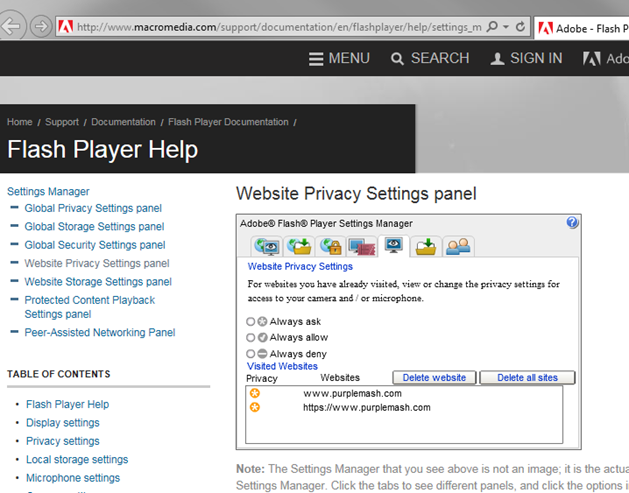Select the Website Storage tab icon (folder with arrow)

click(x=426, y=246)
